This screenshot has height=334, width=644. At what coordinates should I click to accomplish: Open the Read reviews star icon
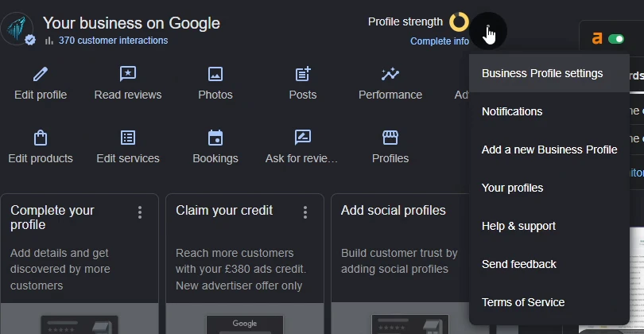pos(128,74)
